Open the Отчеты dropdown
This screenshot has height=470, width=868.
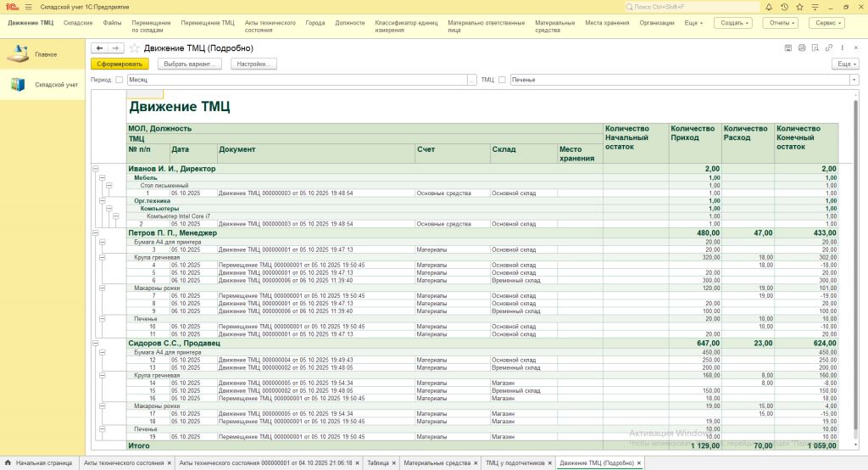[x=782, y=23]
